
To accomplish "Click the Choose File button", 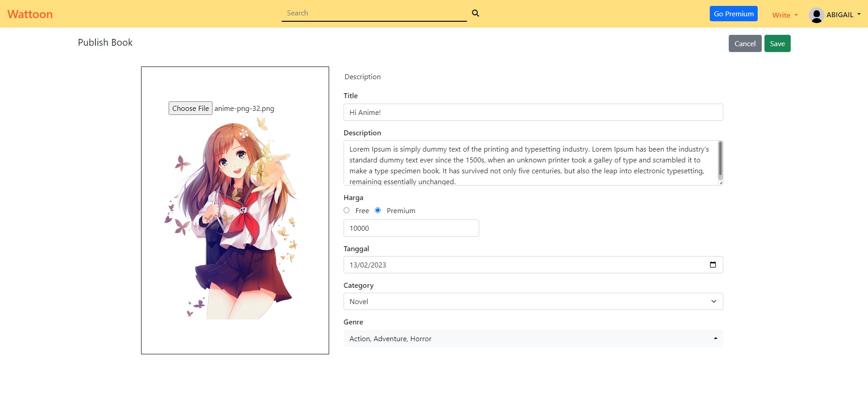I will click(190, 108).
